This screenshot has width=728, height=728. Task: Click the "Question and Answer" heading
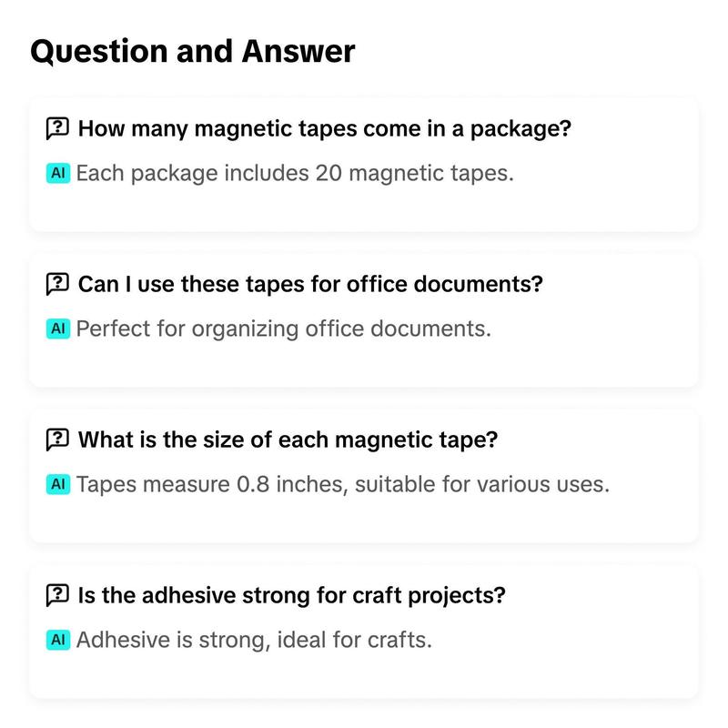tap(192, 51)
